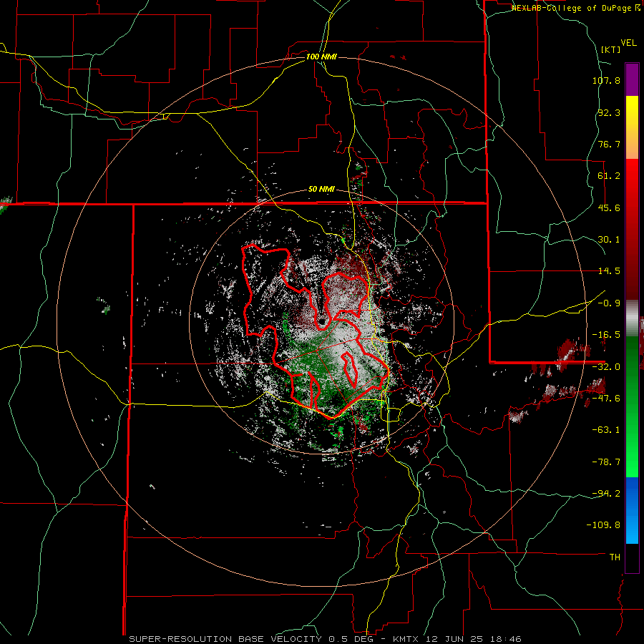644x644 pixels.
Task: Click the -78.7 velocity legend value
Action: click(x=606, y=462)
